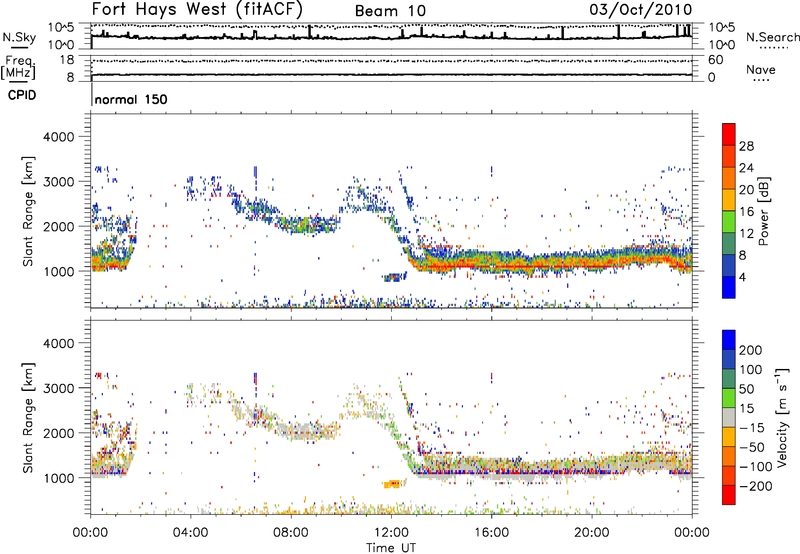The width and height of the screenshot is (800, 554).
Task: Click the "Nave" legend label
Action: (x=761, y=69)
